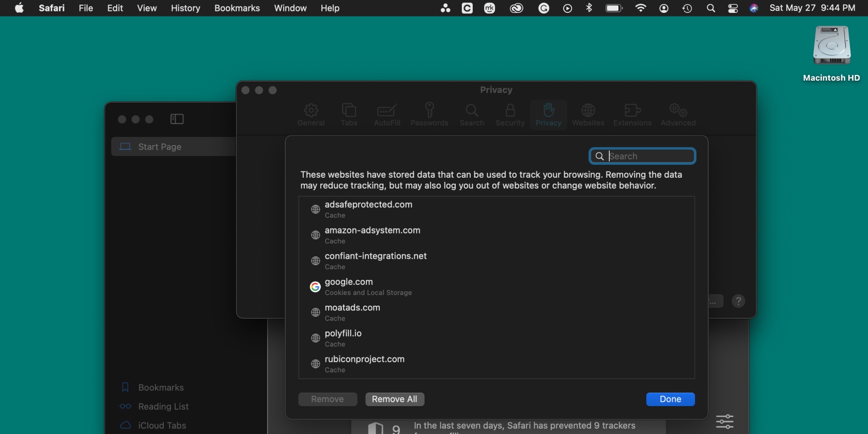Viewport: 868px width, 434px height.
Task: Select the adsafeprotected.com row
Action: coord(497,209)
